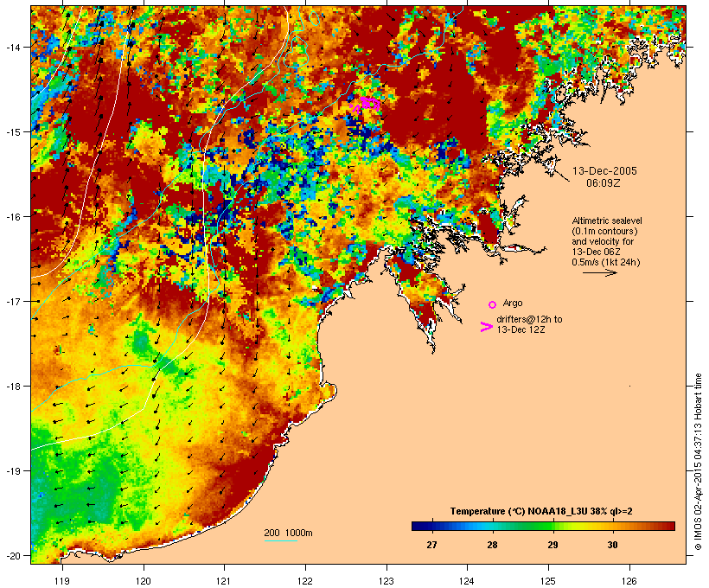This screenshot has width=709, height=588.
Task: Click the latitude axis label -16
Action: tap(12, 217)
